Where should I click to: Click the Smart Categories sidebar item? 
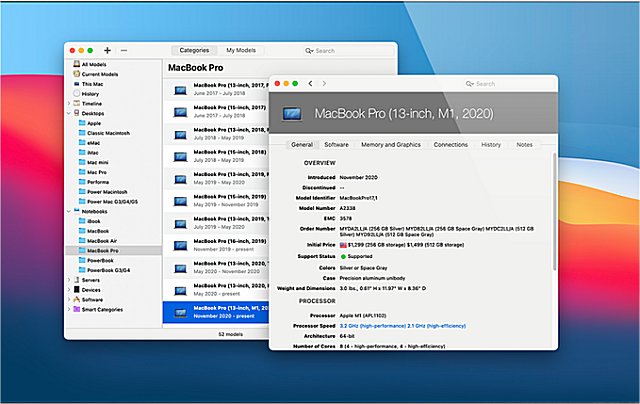click(98, 309)
